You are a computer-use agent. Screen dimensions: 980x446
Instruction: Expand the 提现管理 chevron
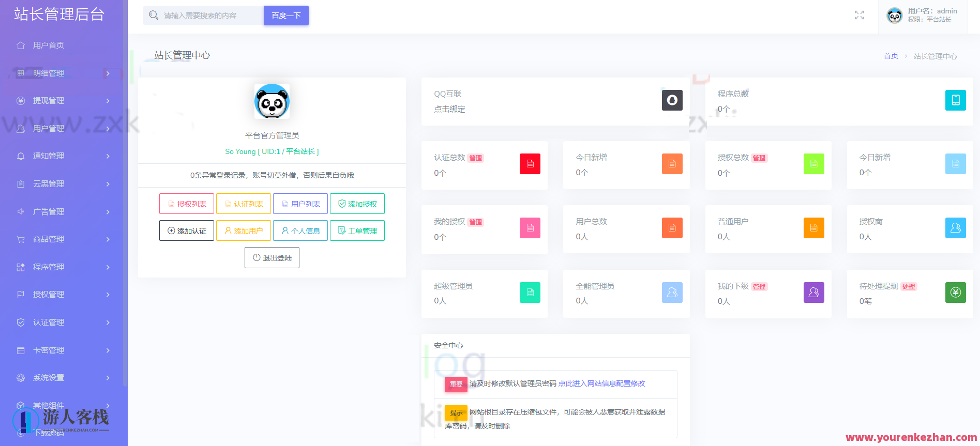(x=108, y=101)
